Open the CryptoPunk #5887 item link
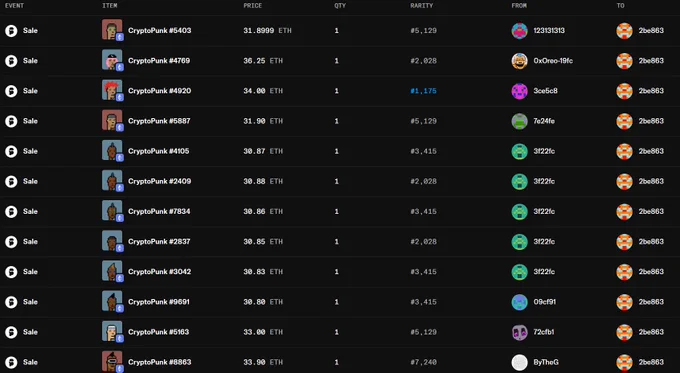The height and width of the screenshot is (373, 680). pos(159,121)
